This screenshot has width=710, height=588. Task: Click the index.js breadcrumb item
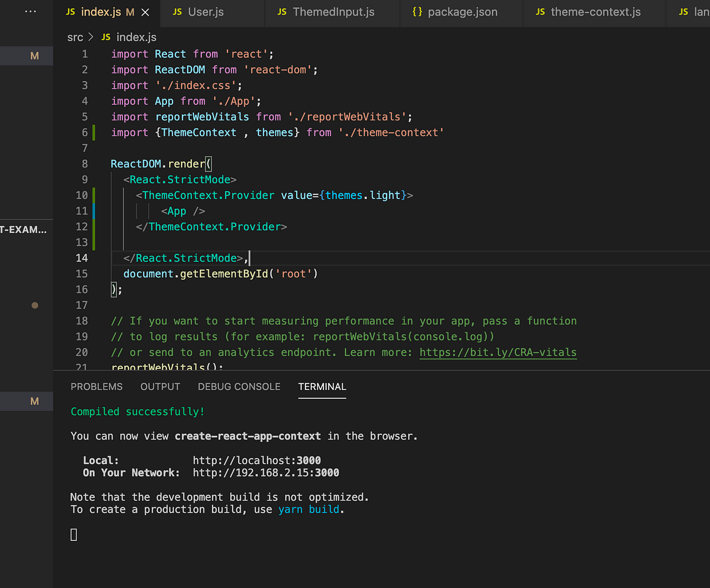[x=136, y=37]
